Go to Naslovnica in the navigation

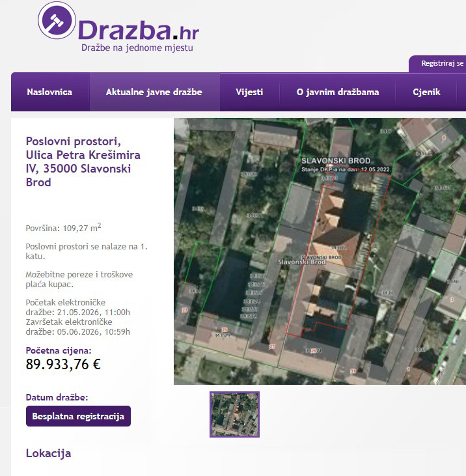click(x=50, y=92)
